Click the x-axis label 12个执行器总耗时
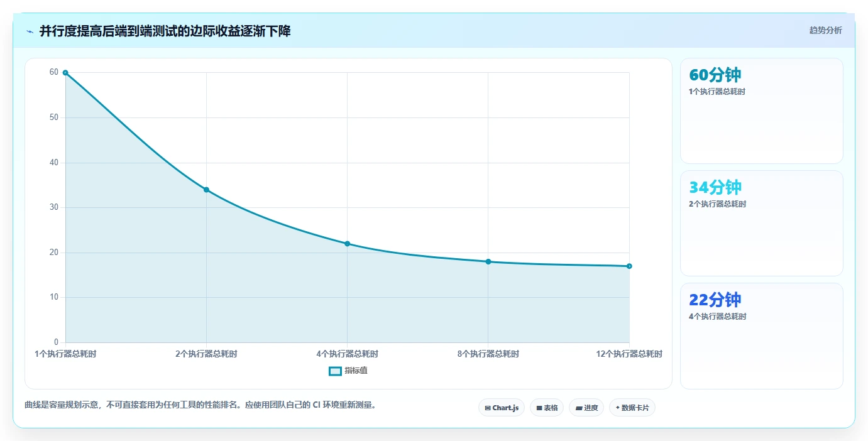 pos(629,354)
